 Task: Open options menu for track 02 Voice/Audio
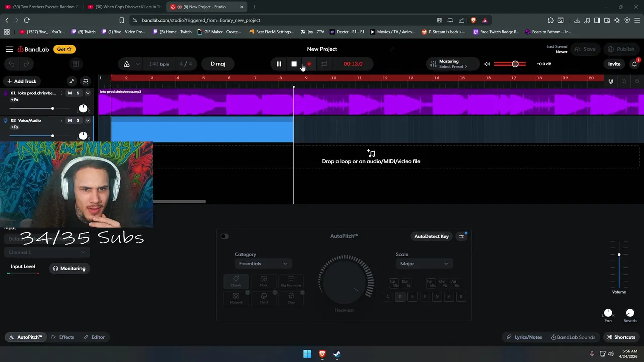tap(62, 120)
